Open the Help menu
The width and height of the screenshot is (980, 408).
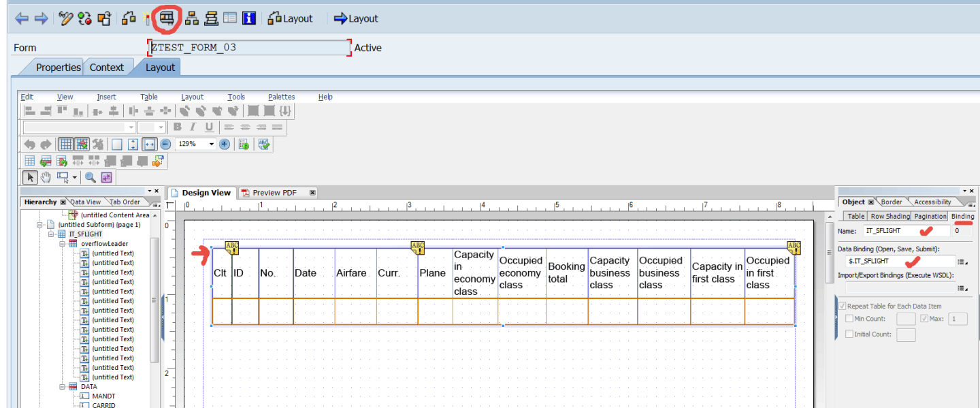[x=325, y=97]
